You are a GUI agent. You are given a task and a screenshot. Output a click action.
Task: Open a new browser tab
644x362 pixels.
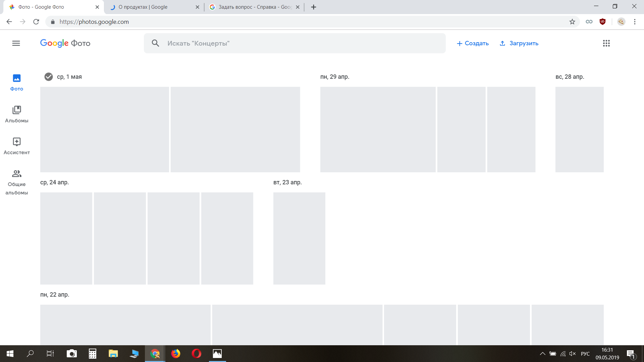coord(314,7)
